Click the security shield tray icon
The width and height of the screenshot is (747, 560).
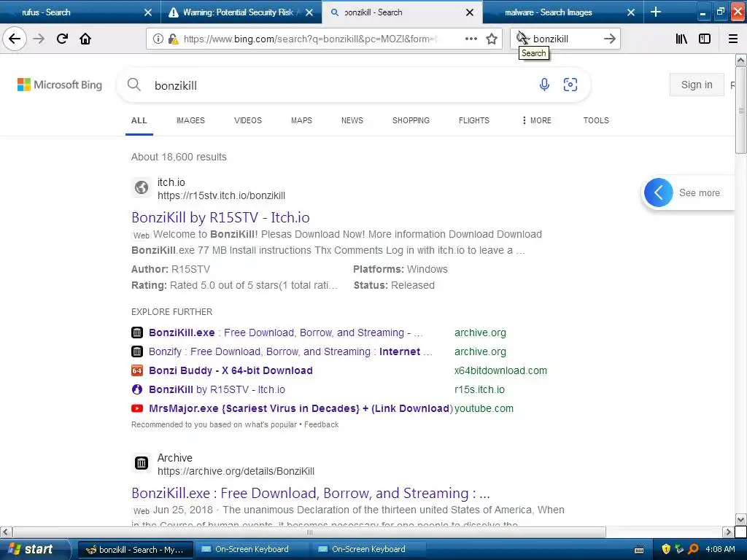click(x=666, y=549)
